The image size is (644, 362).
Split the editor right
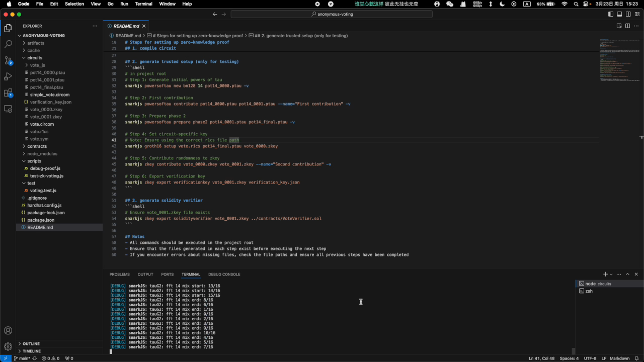click(x=627, y=26)
